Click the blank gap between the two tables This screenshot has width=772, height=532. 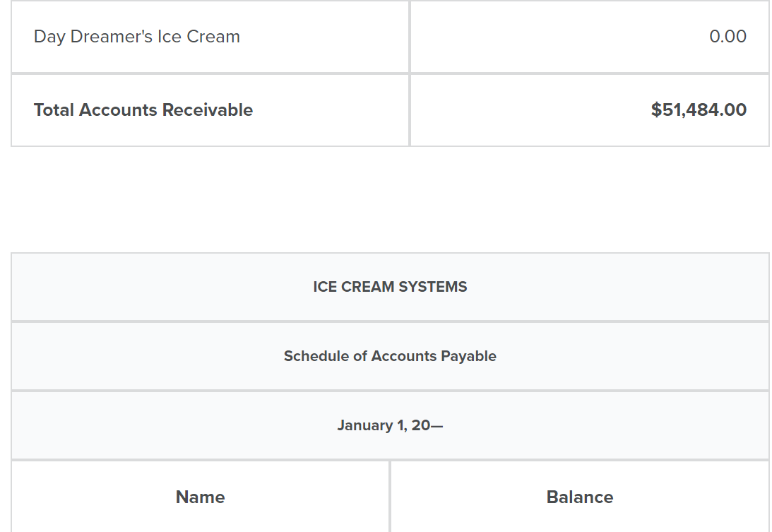click(x=390, y=199)
